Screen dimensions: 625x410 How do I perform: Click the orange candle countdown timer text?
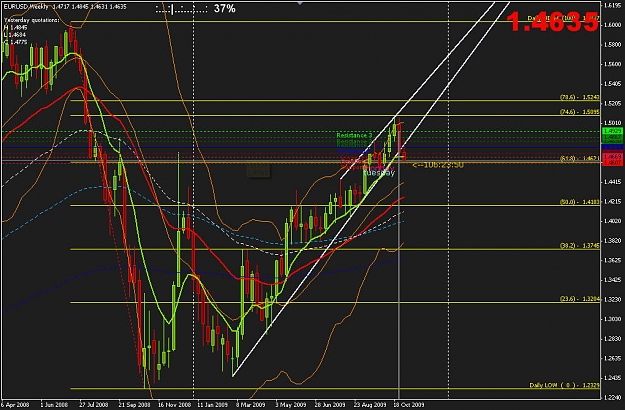tap(438, 164)
